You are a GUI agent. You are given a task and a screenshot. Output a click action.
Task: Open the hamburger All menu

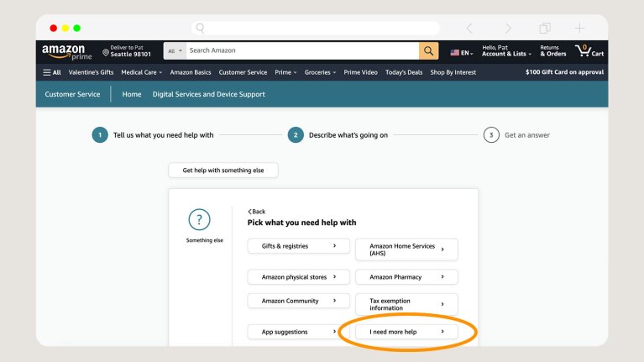[x=52, y=72]
